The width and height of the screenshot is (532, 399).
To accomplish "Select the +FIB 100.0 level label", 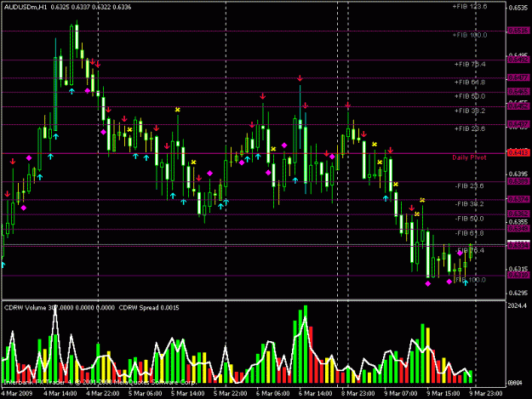I will [470, 35].
